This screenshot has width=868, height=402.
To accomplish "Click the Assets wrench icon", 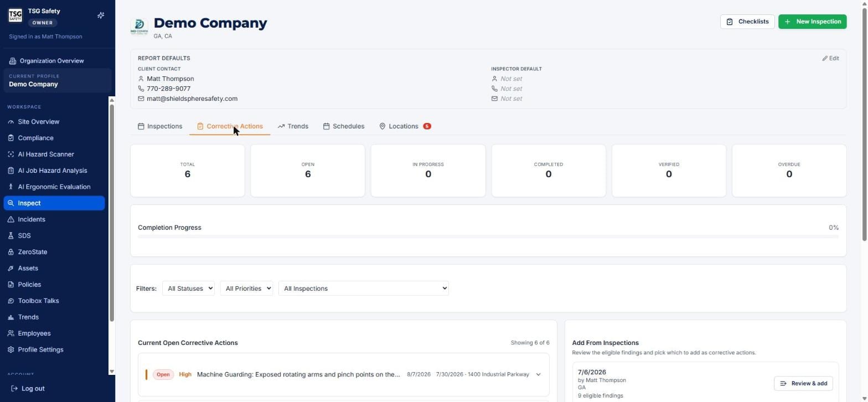I will tap(11, 268).
